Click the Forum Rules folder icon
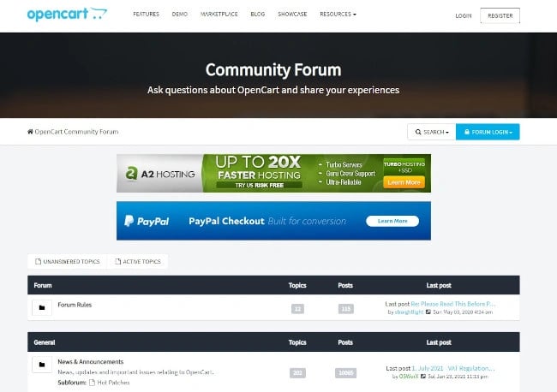 tap(41, 307)
